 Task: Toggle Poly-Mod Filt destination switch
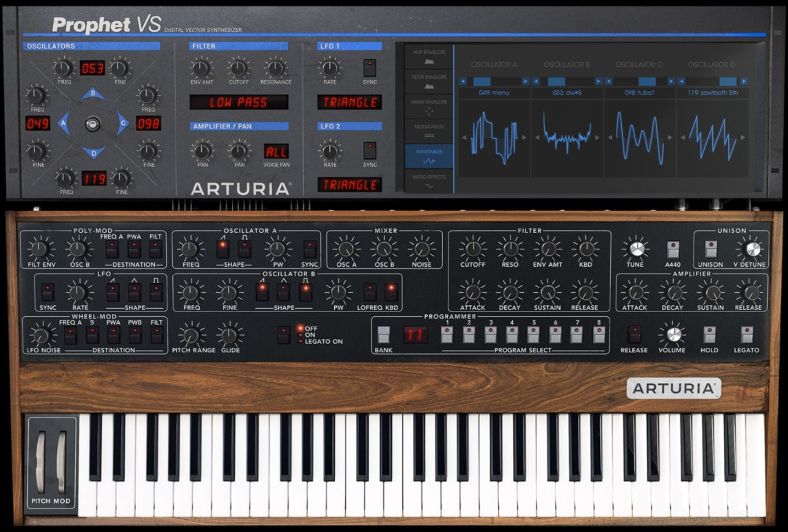tap(156, 250)
